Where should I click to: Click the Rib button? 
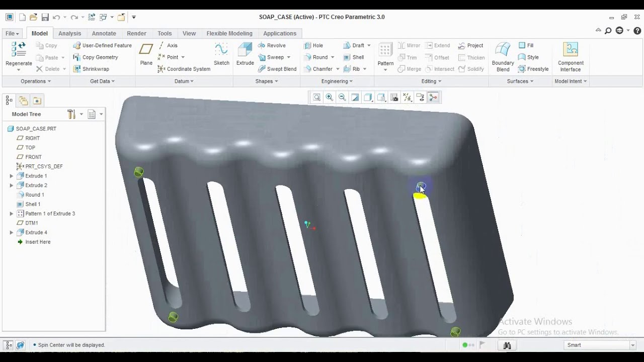pyautogui.click(x=352, y=69)
